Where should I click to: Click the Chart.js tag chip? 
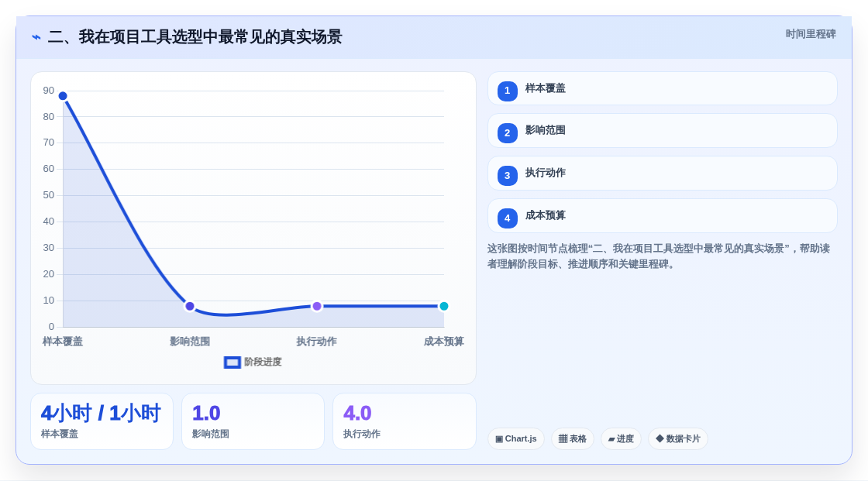pos(516,439)
